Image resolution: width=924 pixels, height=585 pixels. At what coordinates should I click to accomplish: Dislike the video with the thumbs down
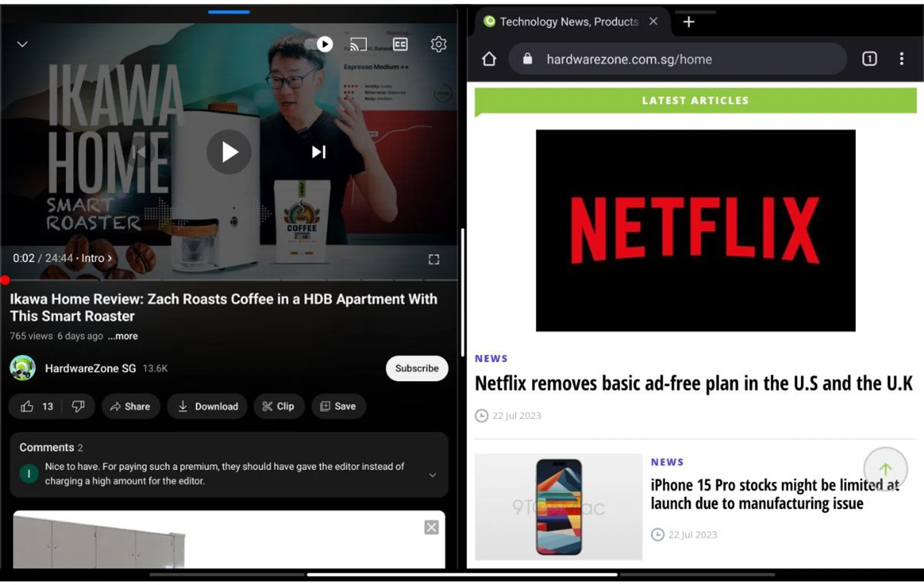78,406
